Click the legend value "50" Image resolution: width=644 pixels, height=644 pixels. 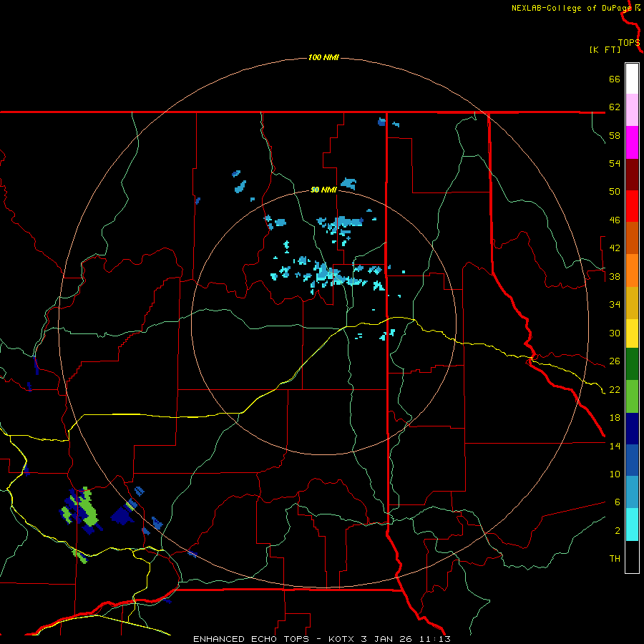tap(615, 192)
